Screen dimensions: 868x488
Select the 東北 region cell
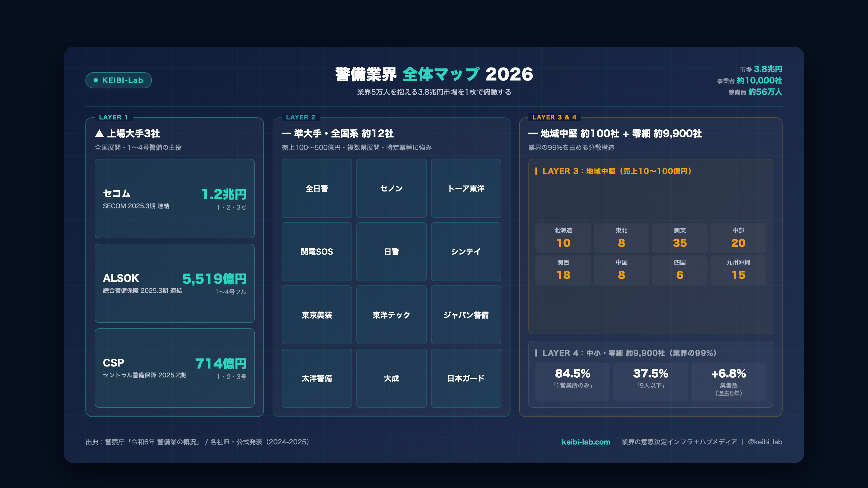pos(621,238)
